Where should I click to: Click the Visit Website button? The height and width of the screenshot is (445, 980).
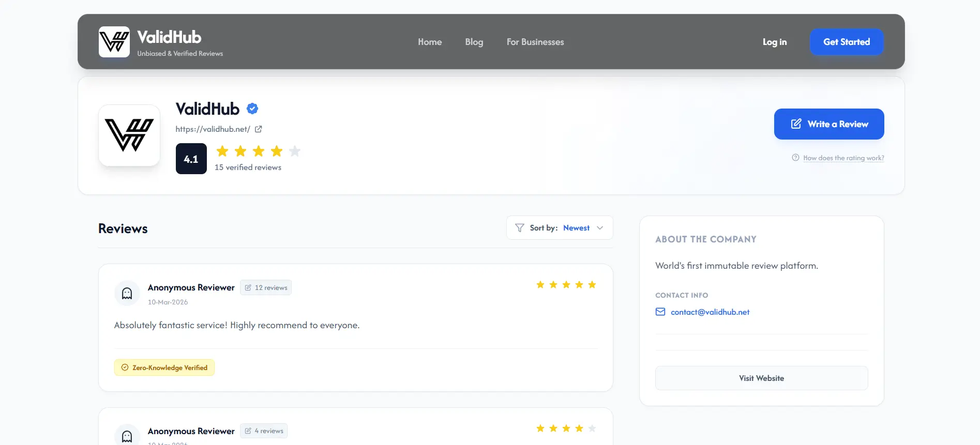coord(761,378)
